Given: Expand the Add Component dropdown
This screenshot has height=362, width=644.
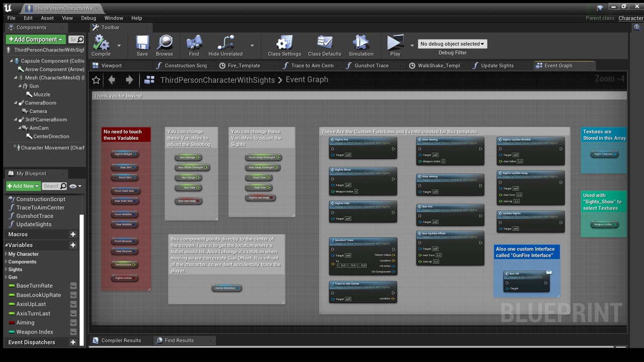Looking at the screenshot, I should [35, 39].
